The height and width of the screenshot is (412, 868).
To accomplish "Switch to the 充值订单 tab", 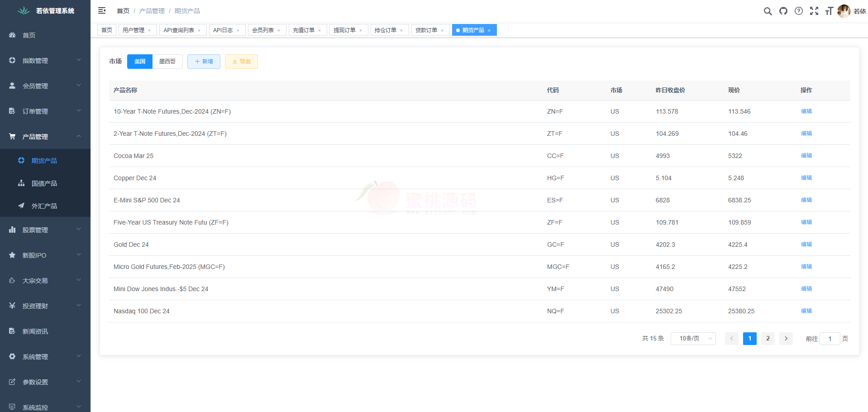I will click(x=303, y=30).
